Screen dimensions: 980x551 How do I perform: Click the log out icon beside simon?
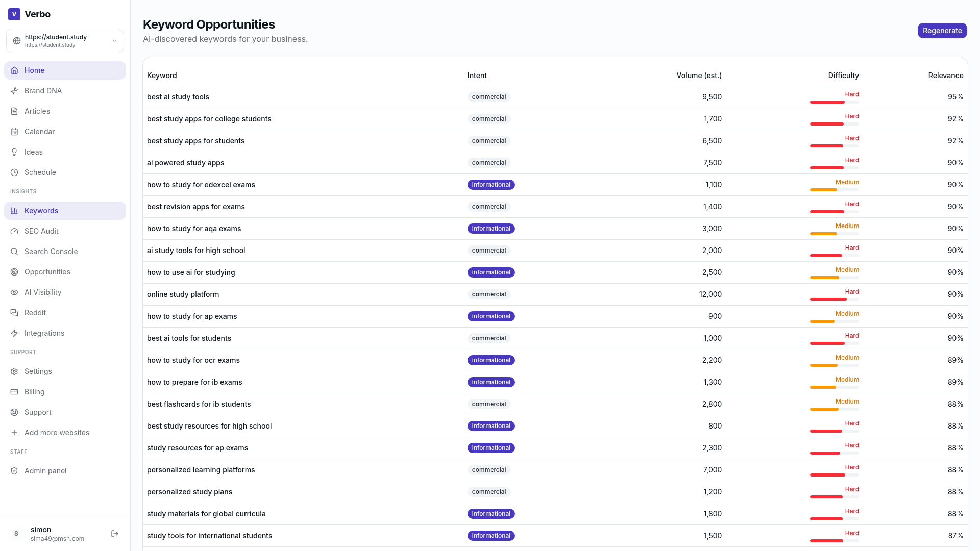tap(115, 534)
